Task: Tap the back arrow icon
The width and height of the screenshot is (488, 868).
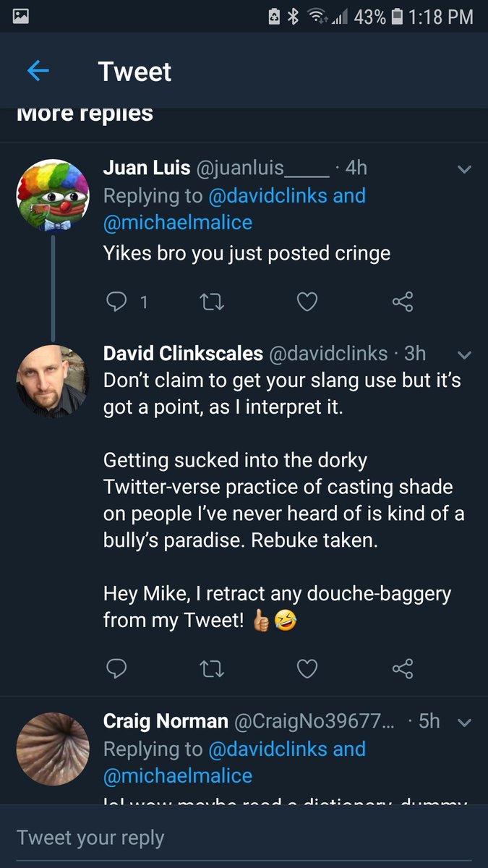Action: (x=38, y=71)
